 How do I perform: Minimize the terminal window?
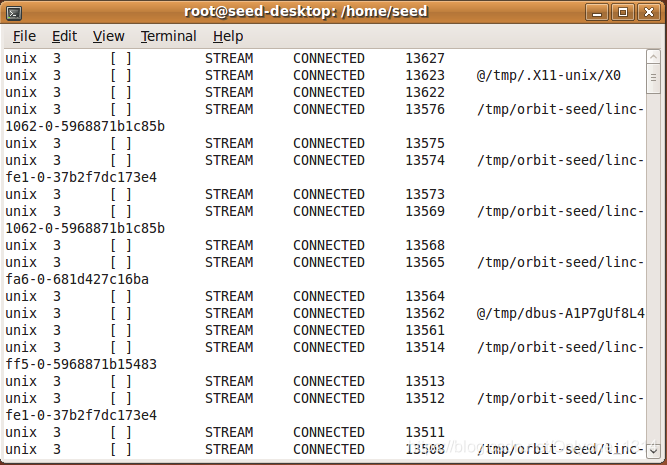coord(597,12)
